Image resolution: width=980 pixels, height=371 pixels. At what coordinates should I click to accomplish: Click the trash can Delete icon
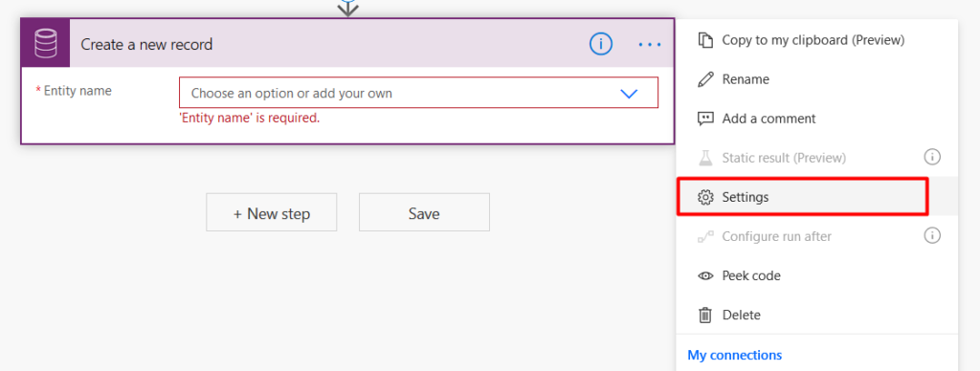705,315
